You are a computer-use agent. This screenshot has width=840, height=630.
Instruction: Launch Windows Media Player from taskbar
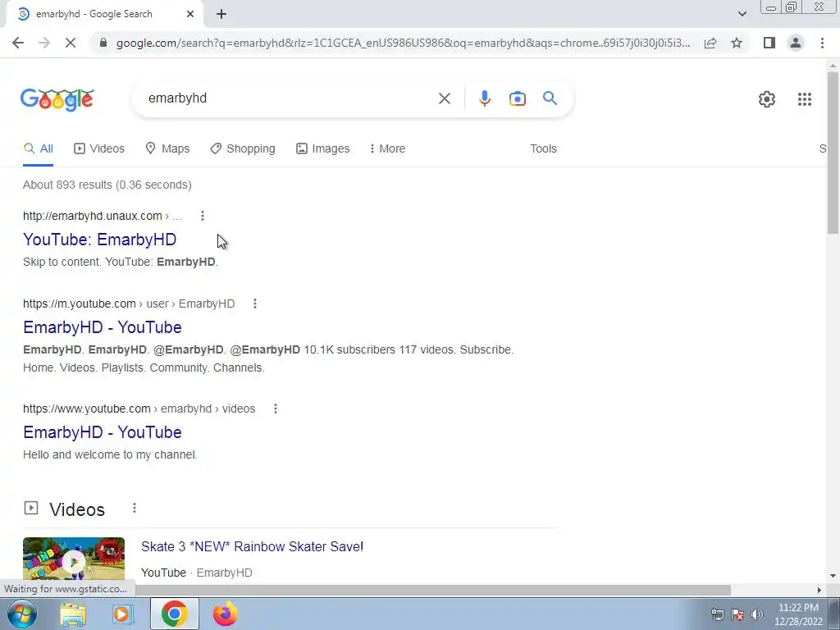(x=123, y=614)
